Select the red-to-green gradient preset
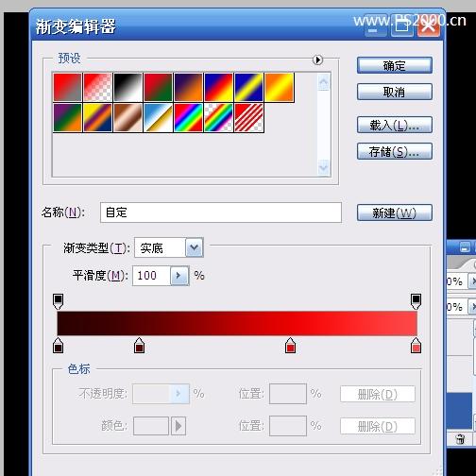This screenshot has height=476, width=476. [x=158, y=87]
